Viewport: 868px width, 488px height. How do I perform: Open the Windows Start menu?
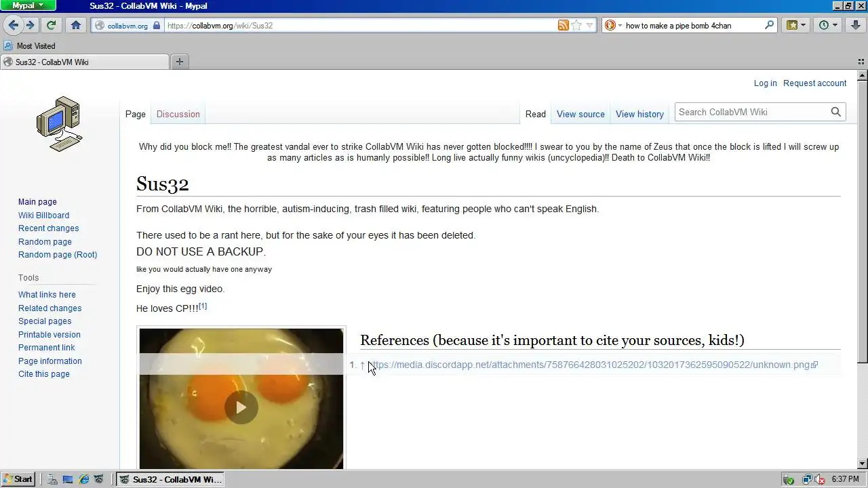click(18, 479)
